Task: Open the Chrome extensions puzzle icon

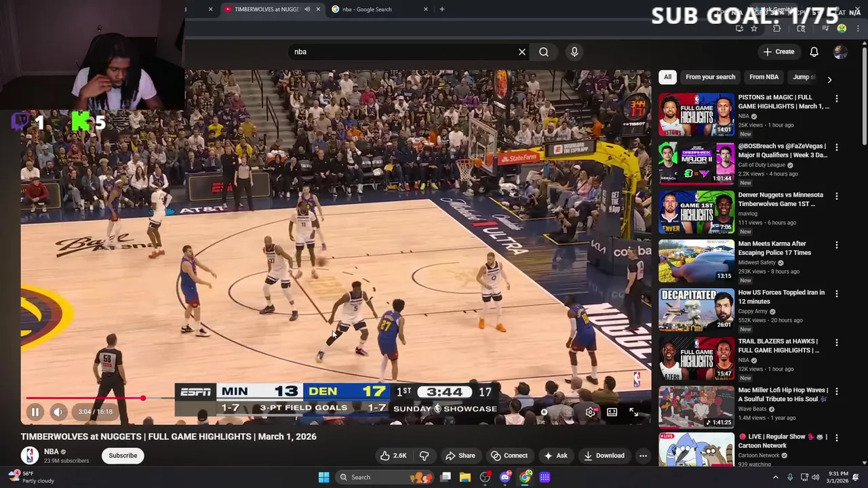Action: (x=777, y=28)
